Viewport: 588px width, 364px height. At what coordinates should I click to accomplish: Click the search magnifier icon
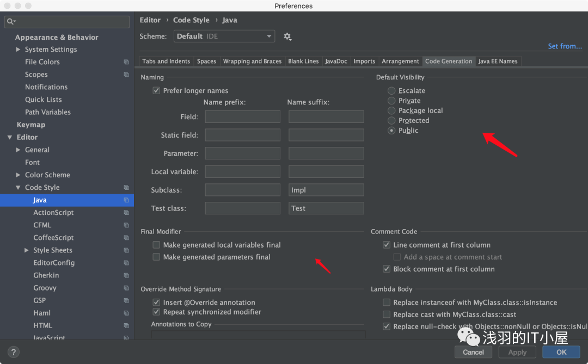point(10,21)
